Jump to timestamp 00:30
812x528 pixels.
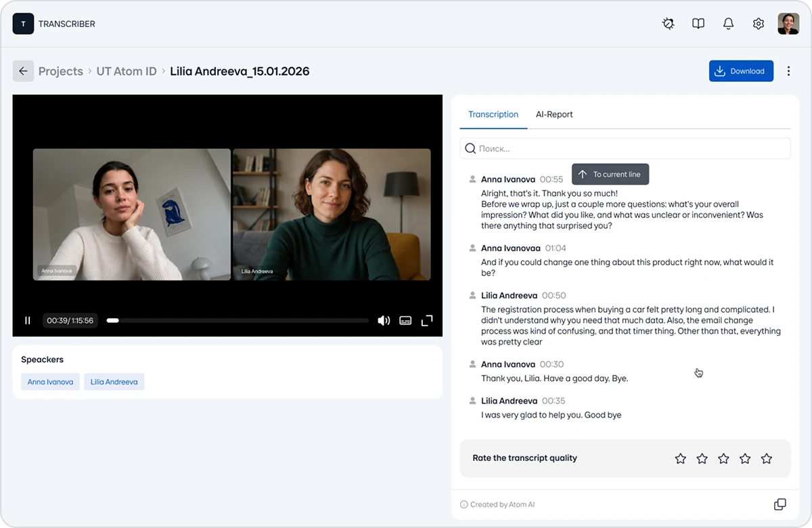[552, 364]
